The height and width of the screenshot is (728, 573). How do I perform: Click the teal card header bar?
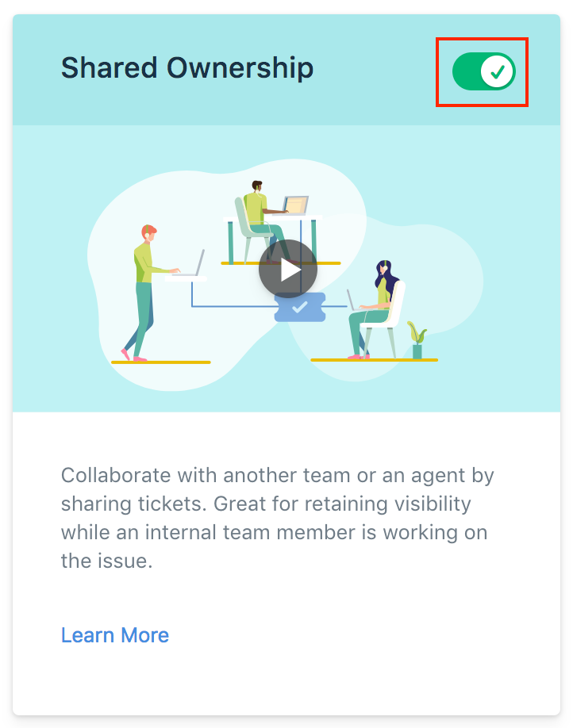coord(286,70)
